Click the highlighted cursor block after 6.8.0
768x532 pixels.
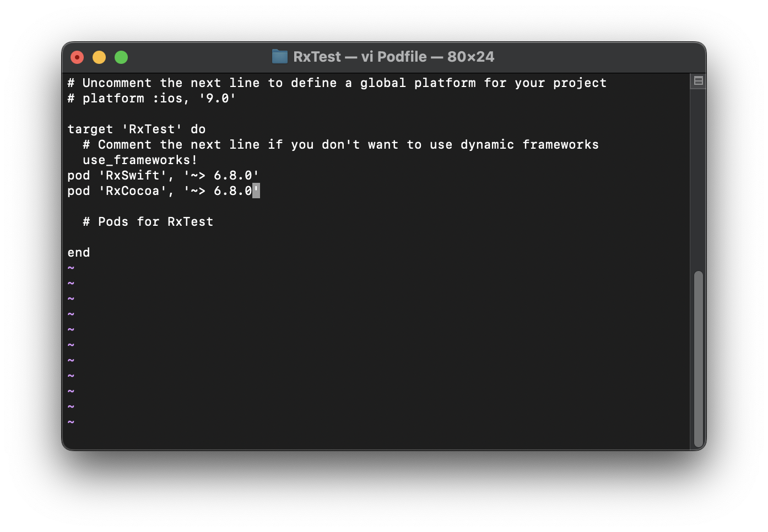(x=256, y=191)
